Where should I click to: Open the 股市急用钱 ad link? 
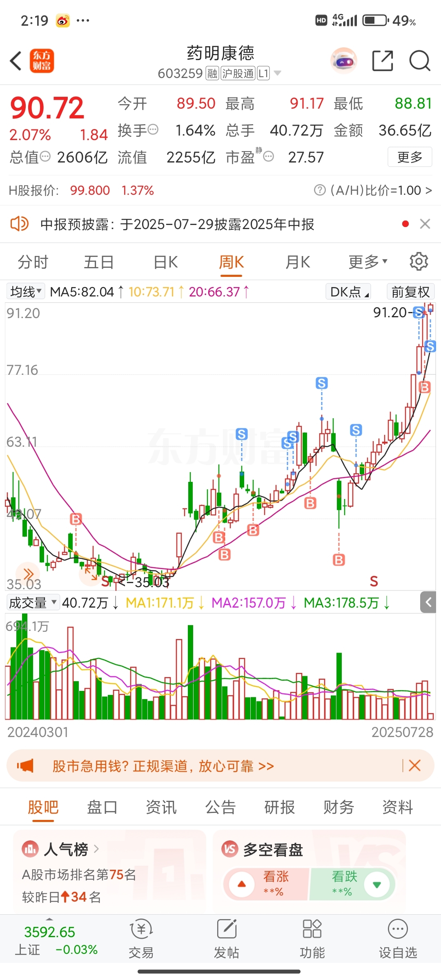[163, 766]
